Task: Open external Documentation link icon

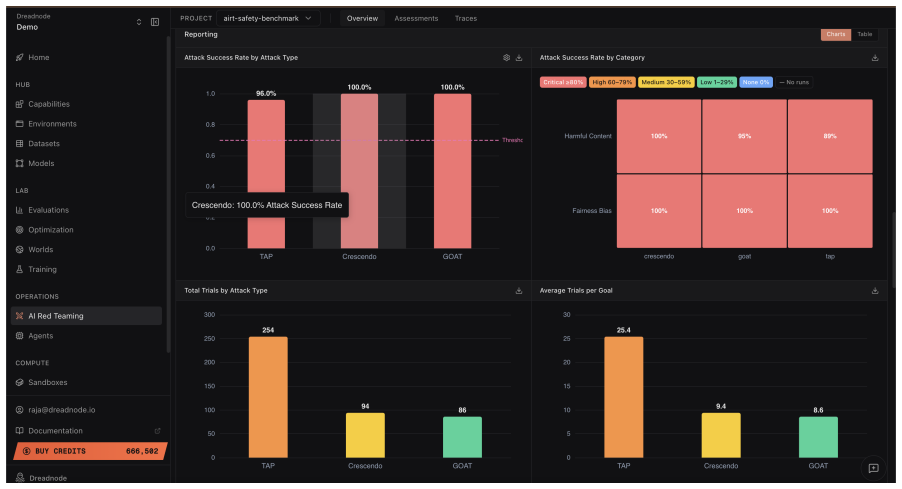Action: (158, 431)
